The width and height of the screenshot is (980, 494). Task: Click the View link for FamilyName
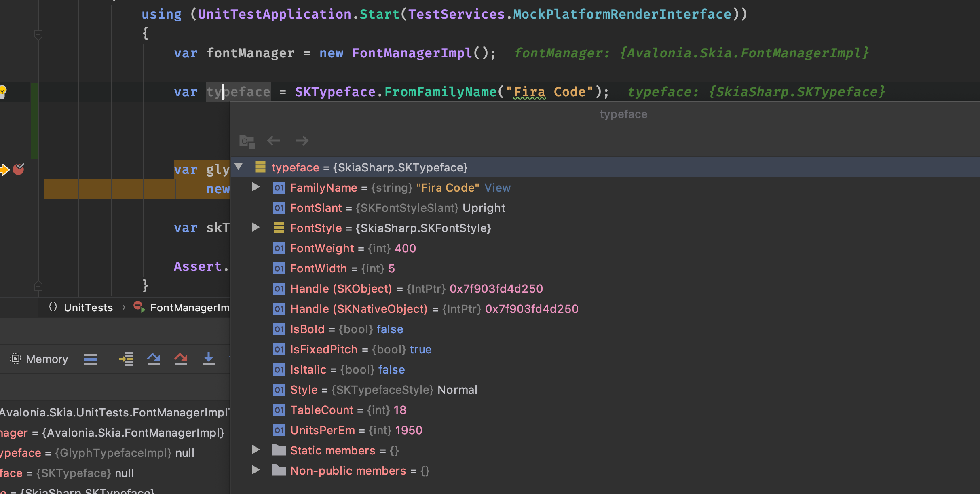[x=497, y=188]
